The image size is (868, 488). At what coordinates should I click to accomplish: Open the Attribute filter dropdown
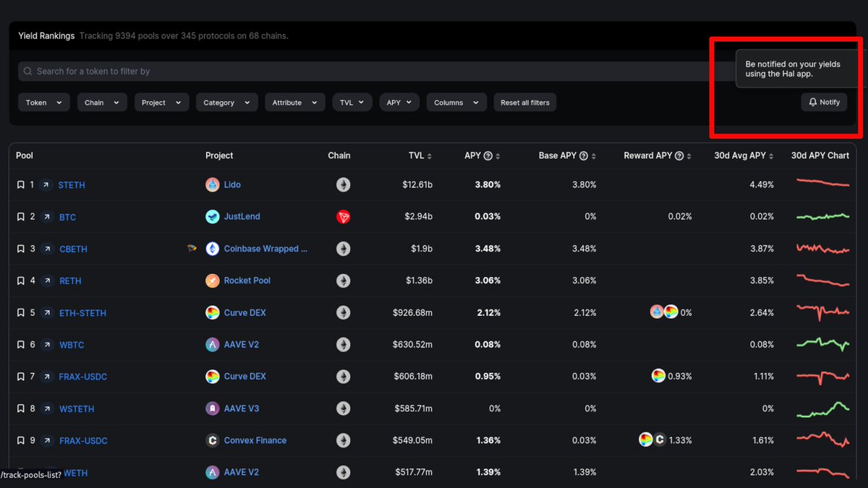coord(294,103)
